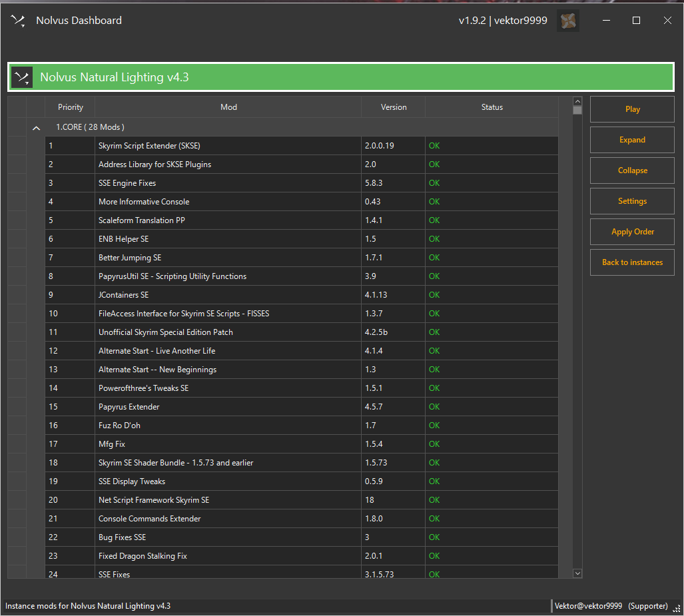The width and height of the screenshot is (684, 616).
Task: Select PapyrusUtil SE - Scripting Utility Functions
Action: 302,276
